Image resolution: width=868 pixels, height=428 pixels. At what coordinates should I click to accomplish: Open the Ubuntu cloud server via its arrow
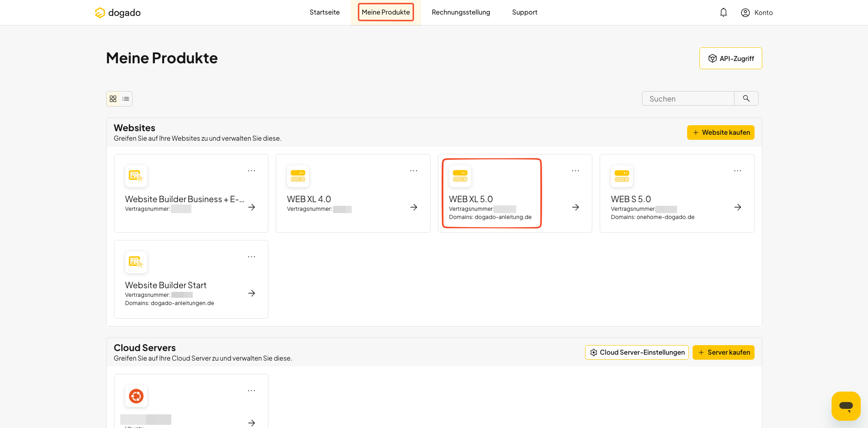tap(252, 423)
